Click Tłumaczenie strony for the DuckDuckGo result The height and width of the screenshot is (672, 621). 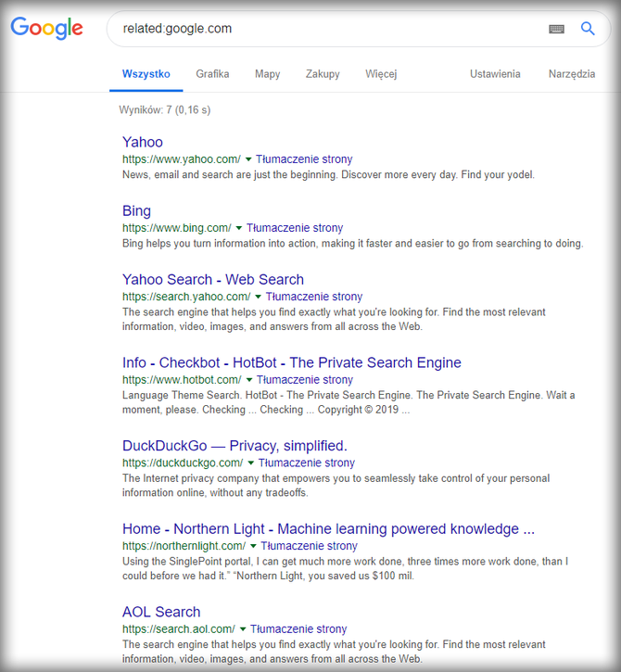click(307, 463)
